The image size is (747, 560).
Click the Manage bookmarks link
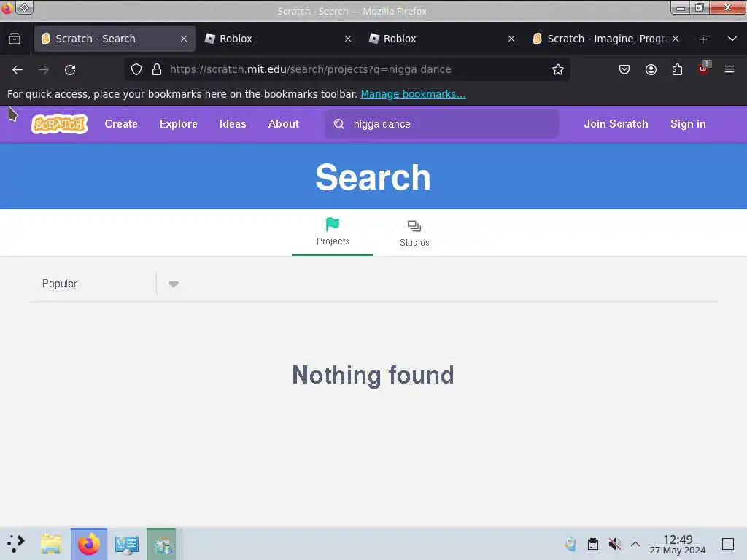pyautogui.click(x=413, y=94)
